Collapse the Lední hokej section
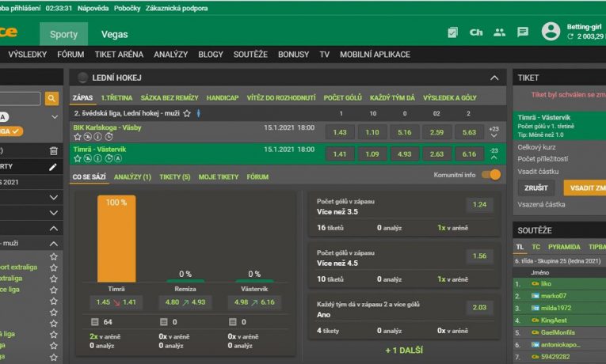The height and width of the screenshot is (364, 606). click(x=494, y=78)
